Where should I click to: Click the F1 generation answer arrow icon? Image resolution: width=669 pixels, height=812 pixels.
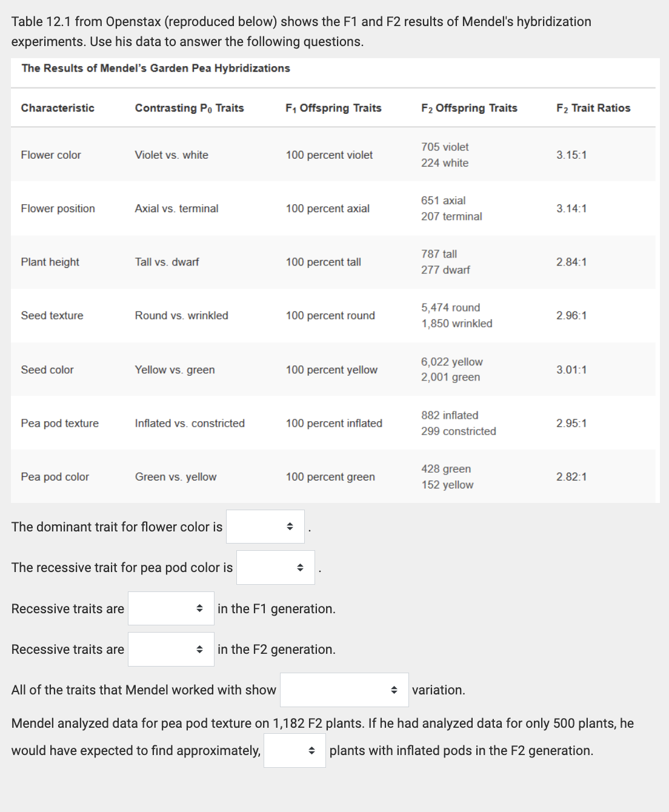coord(200,608)
